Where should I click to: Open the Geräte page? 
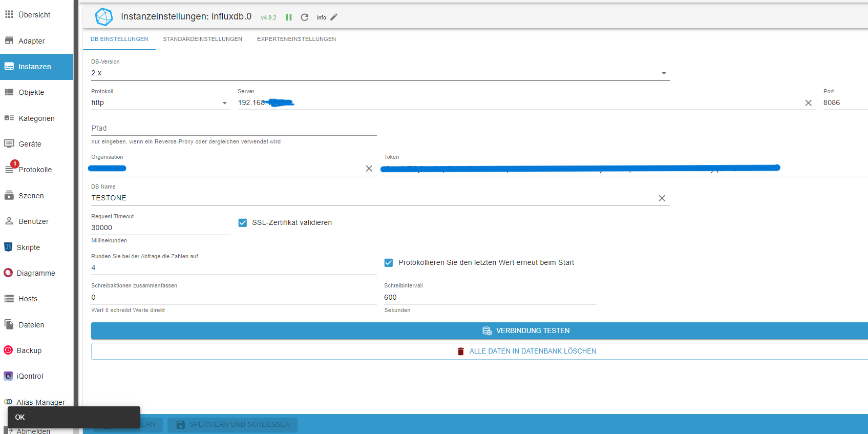click(x=37, y=144)
